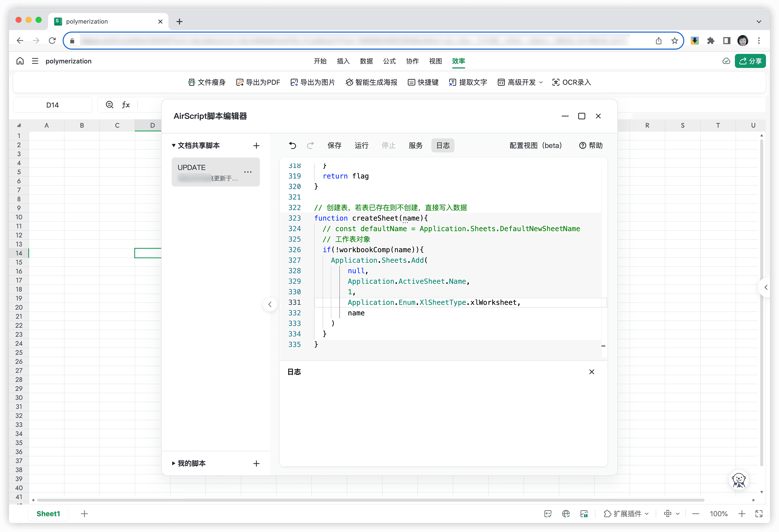
Task: Open the 快捷键 shortcuts panel
Action: click(x=423, y=82)
